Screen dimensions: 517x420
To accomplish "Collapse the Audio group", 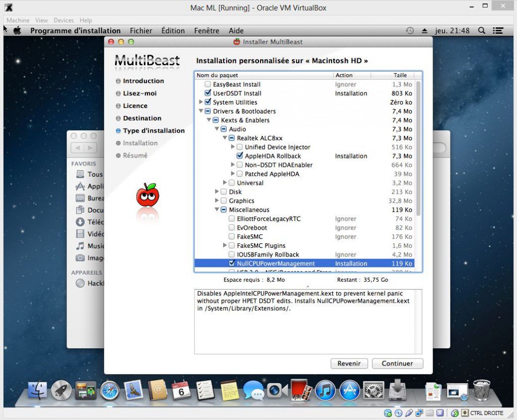I will tap(217, 129).
